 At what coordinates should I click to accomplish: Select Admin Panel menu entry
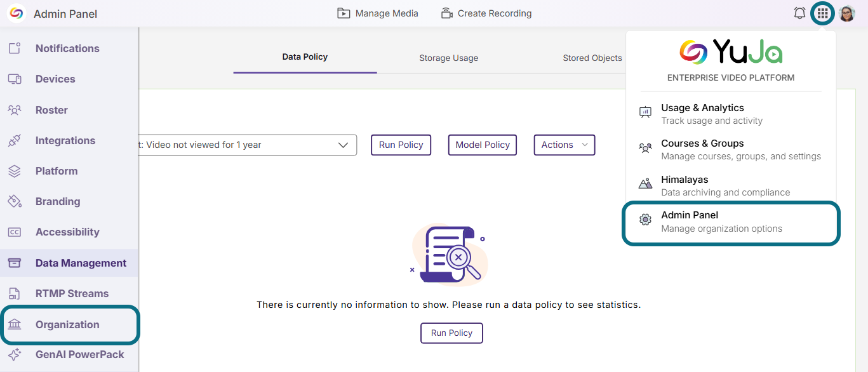[x=731, y=222]
